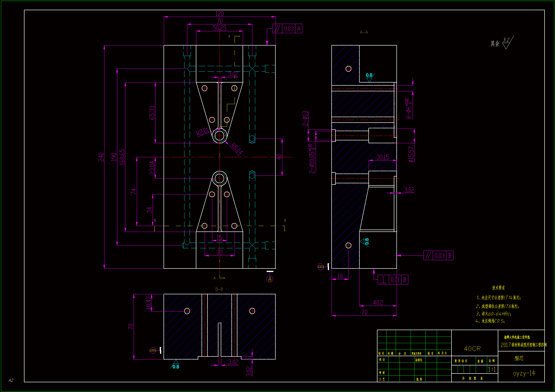Click the A-A section view title
Screen dimensions: 555x392
pyautogui.click(x=364, y=32)
